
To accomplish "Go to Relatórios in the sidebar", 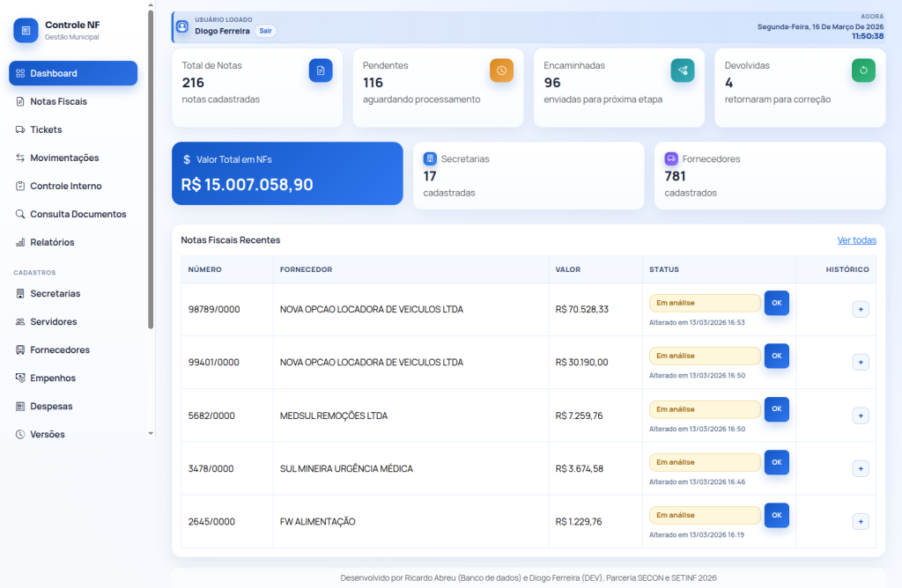I will click(52, 242).
